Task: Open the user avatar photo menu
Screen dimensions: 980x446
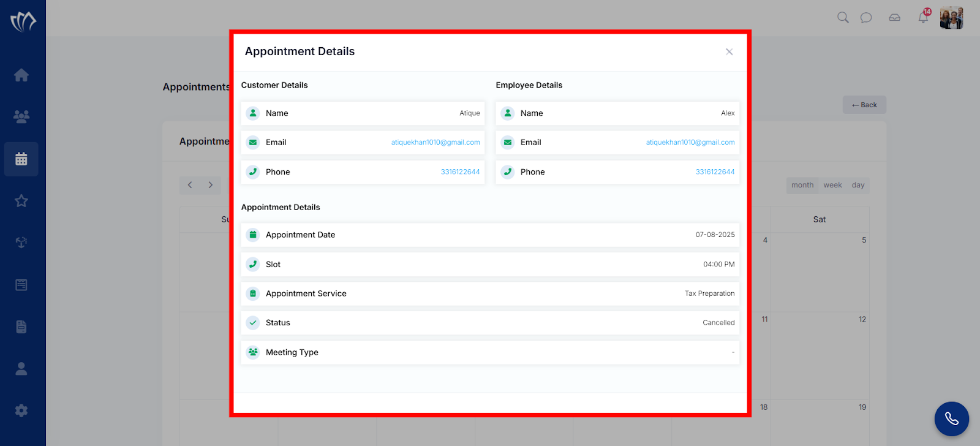Action: pyautogui.click(x=952, y=18)
